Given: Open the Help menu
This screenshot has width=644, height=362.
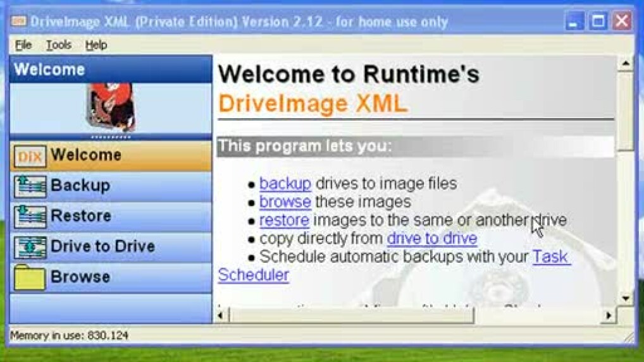Looking at the screenshot, I should (x=96, y=45).
